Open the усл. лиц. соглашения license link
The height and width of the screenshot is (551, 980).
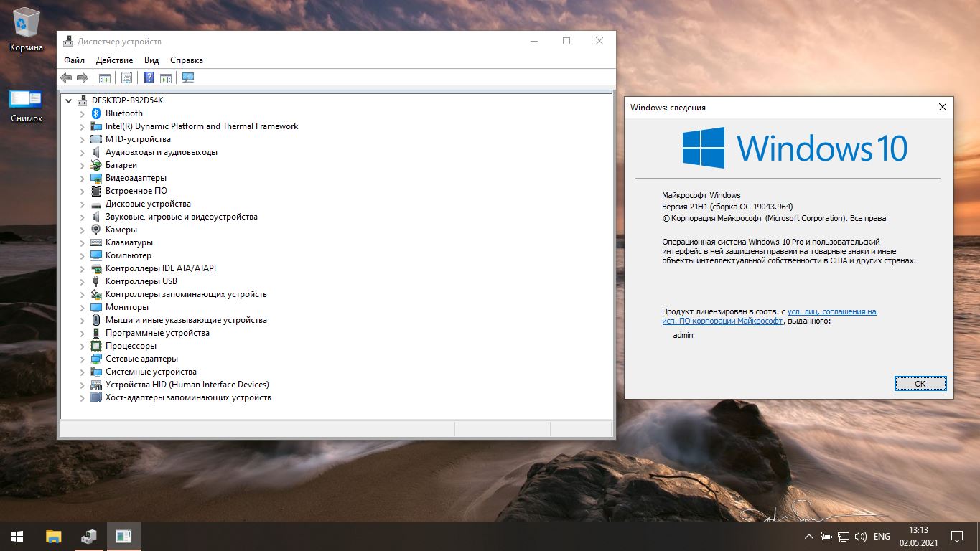[831, 311]
